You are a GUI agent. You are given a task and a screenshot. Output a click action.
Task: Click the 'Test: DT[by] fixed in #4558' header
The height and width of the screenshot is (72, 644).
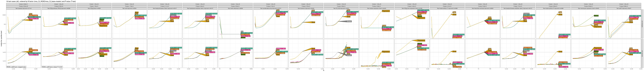click(94, 8)
